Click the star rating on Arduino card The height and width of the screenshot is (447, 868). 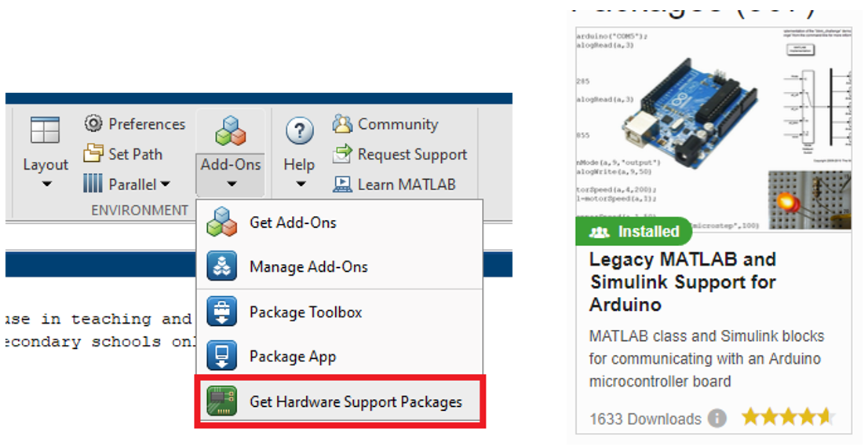(x=788, y=417)
